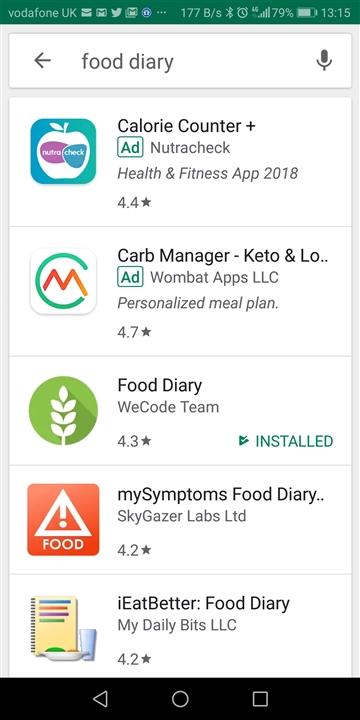The image size is (360, 720).
Task: Tap Android back navigation triangle
Action: click(x=100, y=699)
